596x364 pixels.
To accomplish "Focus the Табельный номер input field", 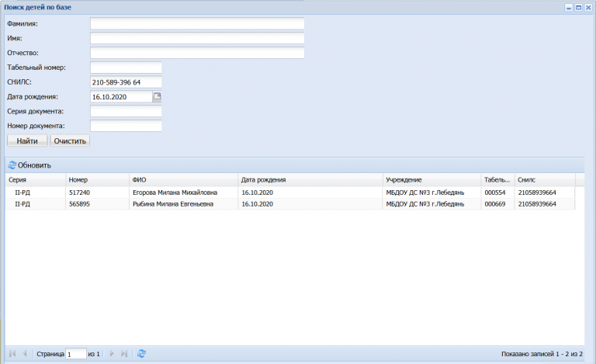I will 126,68.
